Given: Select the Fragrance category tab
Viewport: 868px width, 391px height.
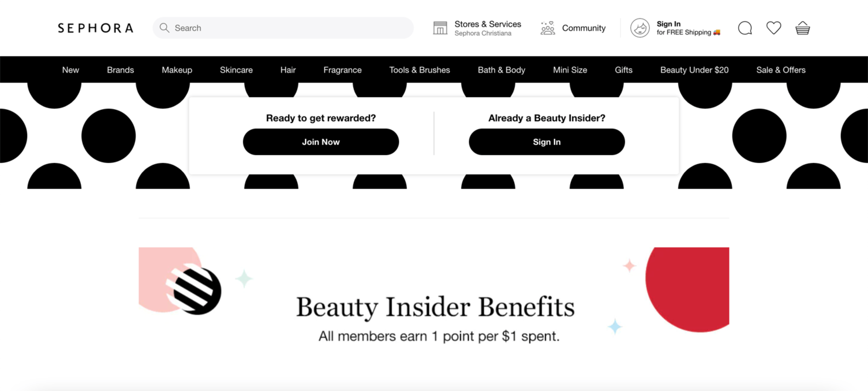Looking at the screenshot, I should pyautogui.click(x=342, y=70).
